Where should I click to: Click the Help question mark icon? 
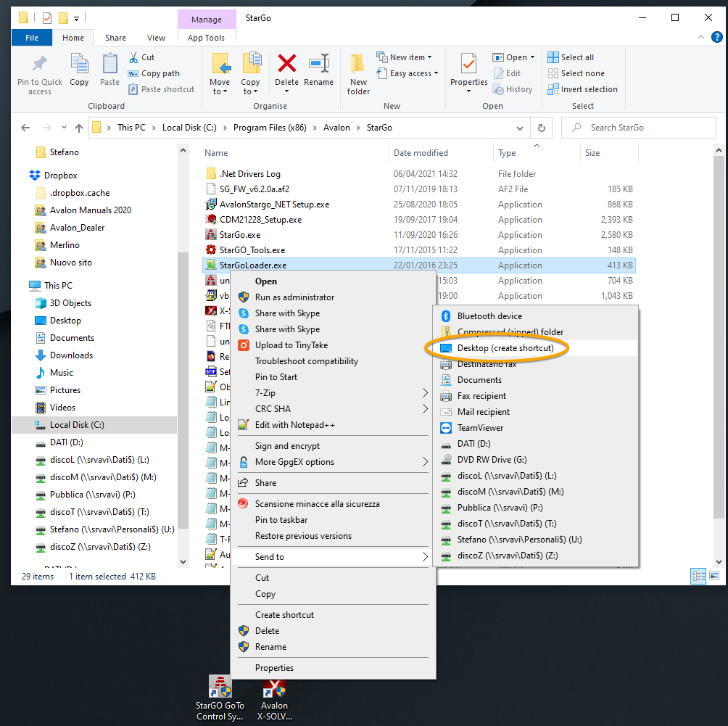point(717,37)
